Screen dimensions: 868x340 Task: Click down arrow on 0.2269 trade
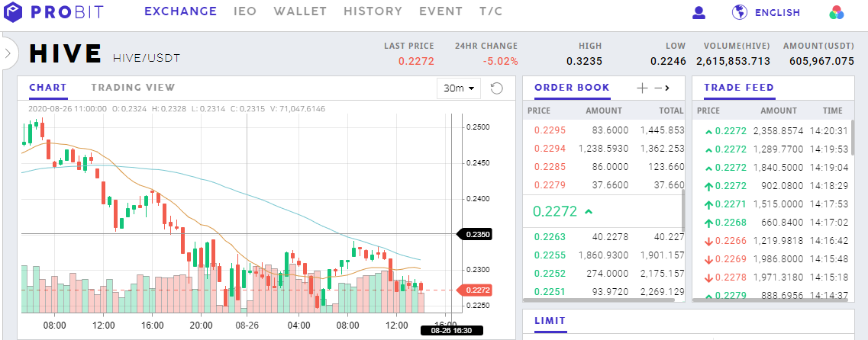[708, 259]
